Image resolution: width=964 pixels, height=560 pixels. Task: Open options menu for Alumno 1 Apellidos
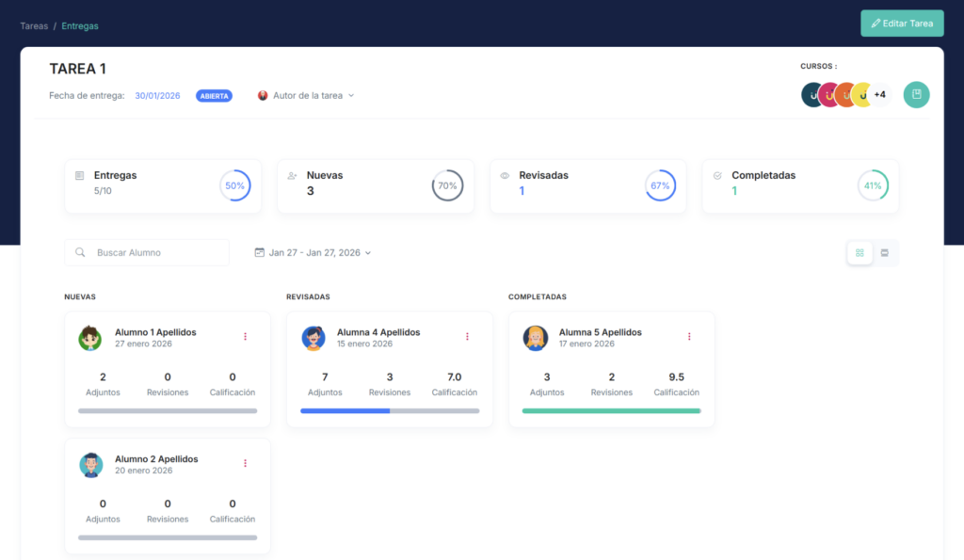tap(245, 337)
